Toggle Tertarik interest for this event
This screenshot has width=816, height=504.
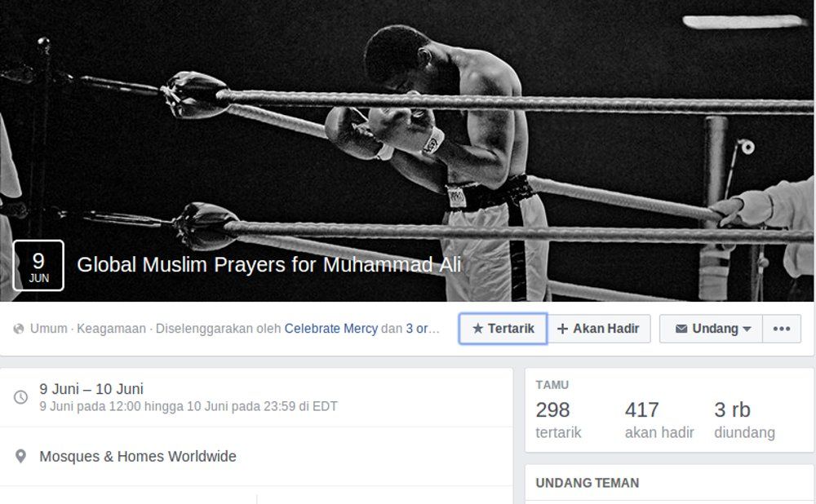click(503, 329)
